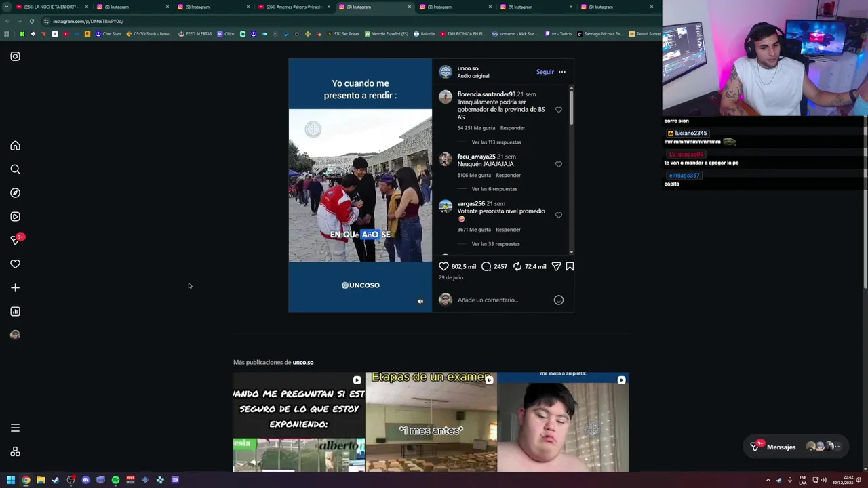Reply to florencia.santander93's comment

pos(513,128)
